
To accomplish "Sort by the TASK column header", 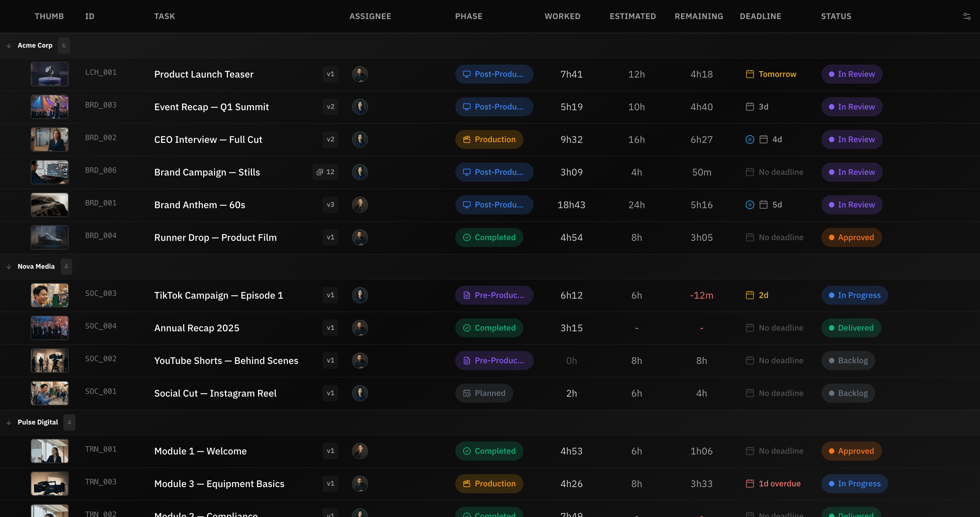I will pyautogui.click(x=164, y=16).
